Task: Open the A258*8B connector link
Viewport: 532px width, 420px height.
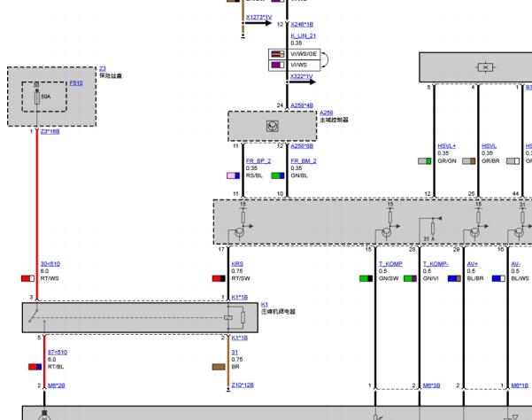Action: click(x=302, y=145)
